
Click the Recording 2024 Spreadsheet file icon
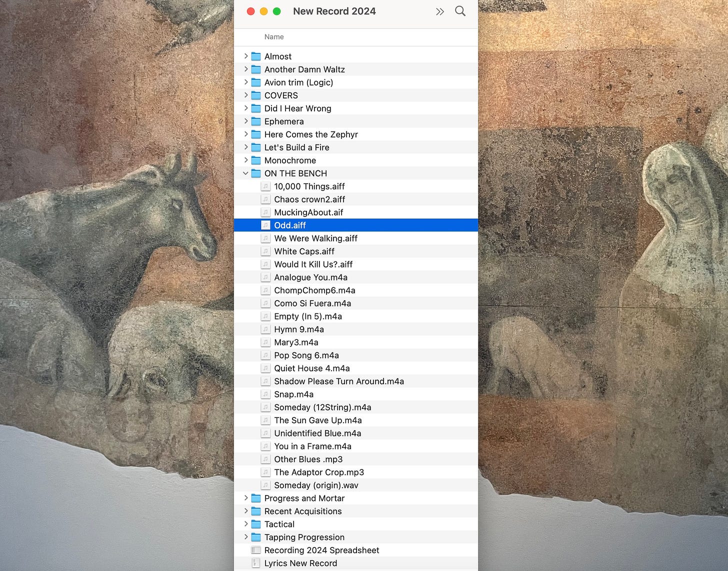[256, 550]
